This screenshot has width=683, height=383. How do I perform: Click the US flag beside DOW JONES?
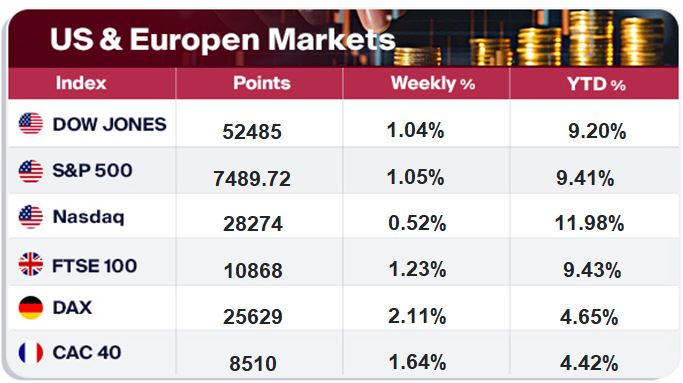(31, 123)
